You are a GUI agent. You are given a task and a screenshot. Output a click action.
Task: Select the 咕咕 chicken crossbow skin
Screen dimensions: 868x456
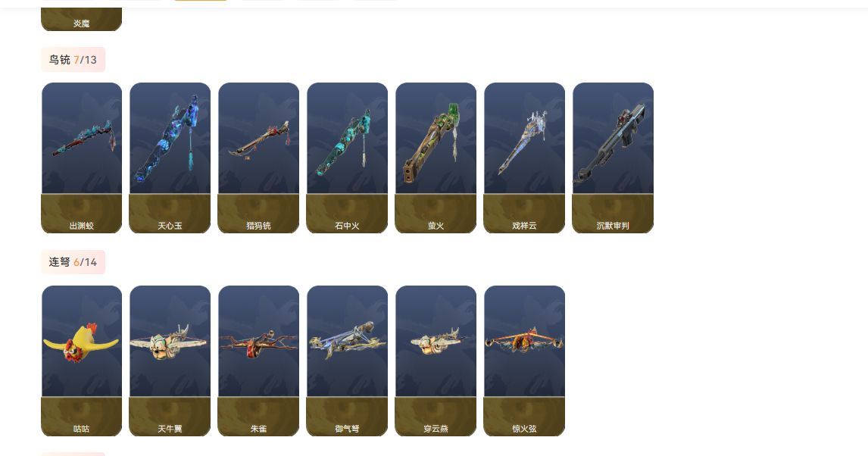click(81, 361)
